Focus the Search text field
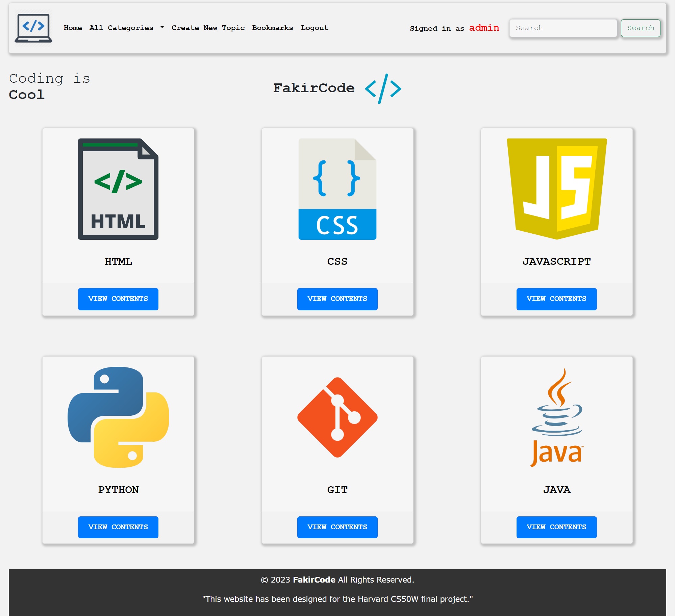Screen dimensions: 676x616 coord(562,28)
